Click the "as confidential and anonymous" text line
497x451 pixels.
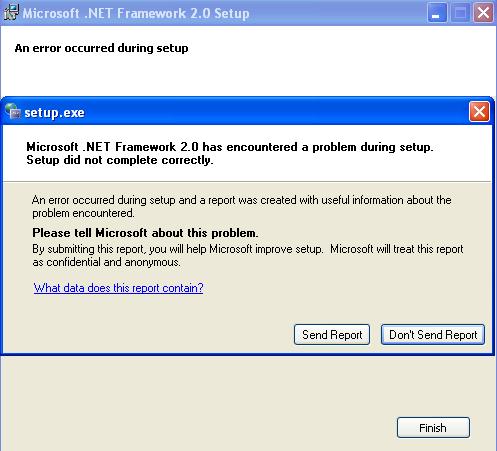pyautogui.click(x=106, y=262)
